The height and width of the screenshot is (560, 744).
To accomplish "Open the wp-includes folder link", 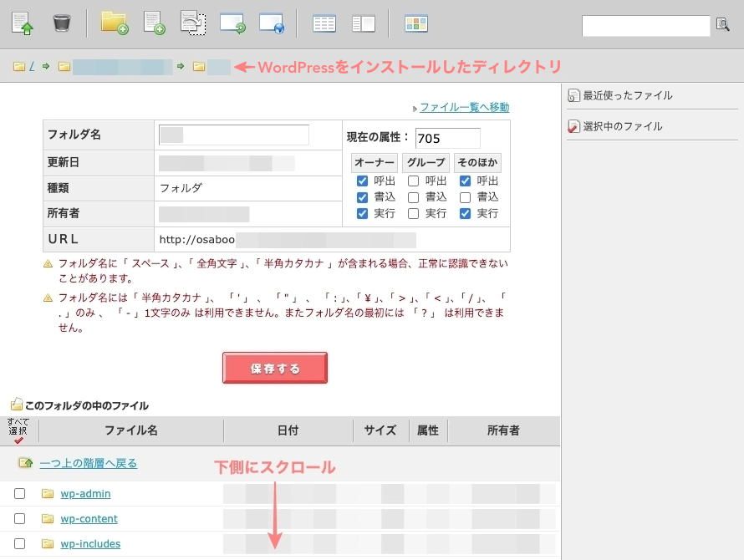I will pos(90,544).
